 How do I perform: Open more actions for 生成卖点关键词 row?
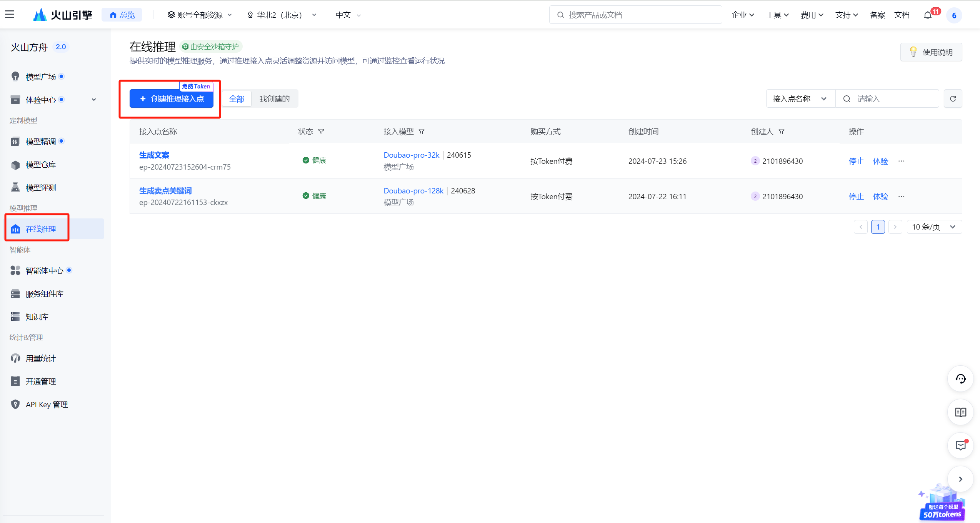point(902,197)
